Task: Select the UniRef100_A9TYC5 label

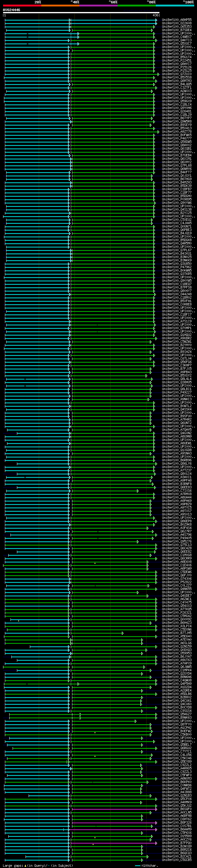Action: (177, 507)
